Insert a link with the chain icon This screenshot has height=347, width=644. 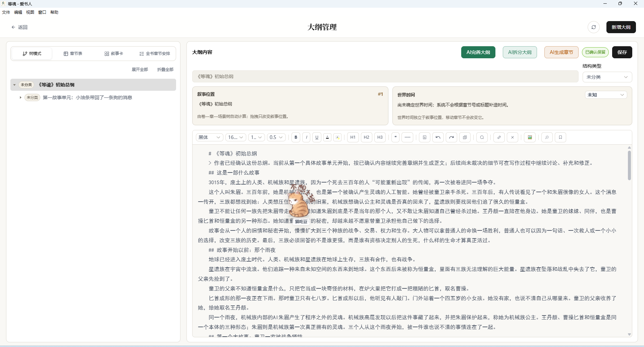coord(499,137)
